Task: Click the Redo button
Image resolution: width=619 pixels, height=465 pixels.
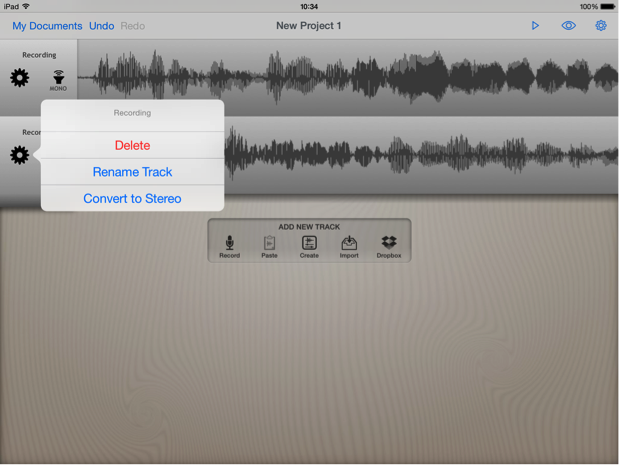Action: coord(132,26)
